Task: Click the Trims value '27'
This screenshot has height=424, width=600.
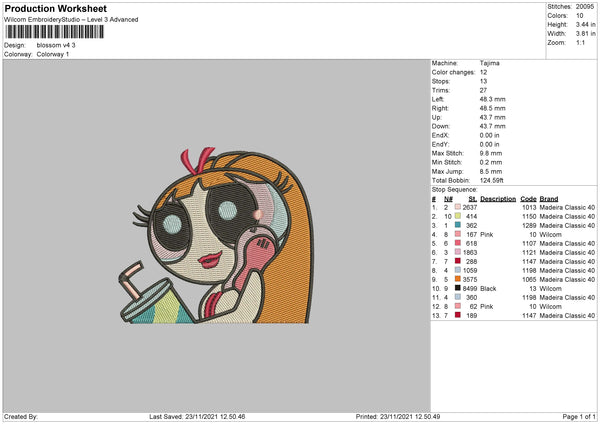Action: point(483,90)
